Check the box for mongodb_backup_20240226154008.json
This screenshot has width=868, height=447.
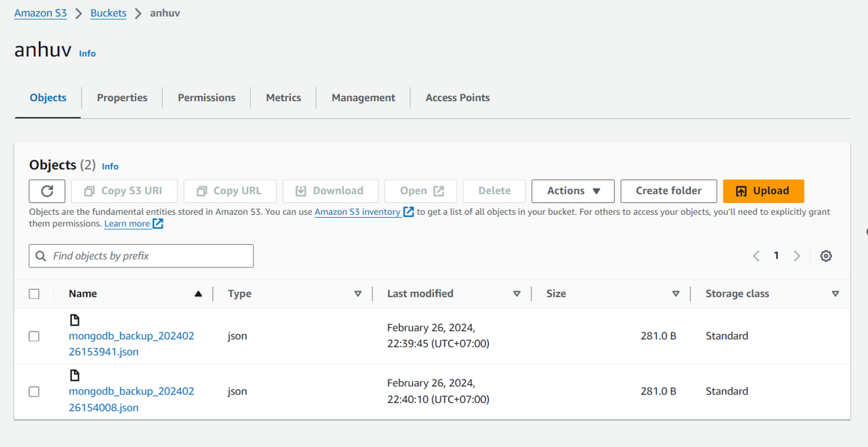coord(34,392)
